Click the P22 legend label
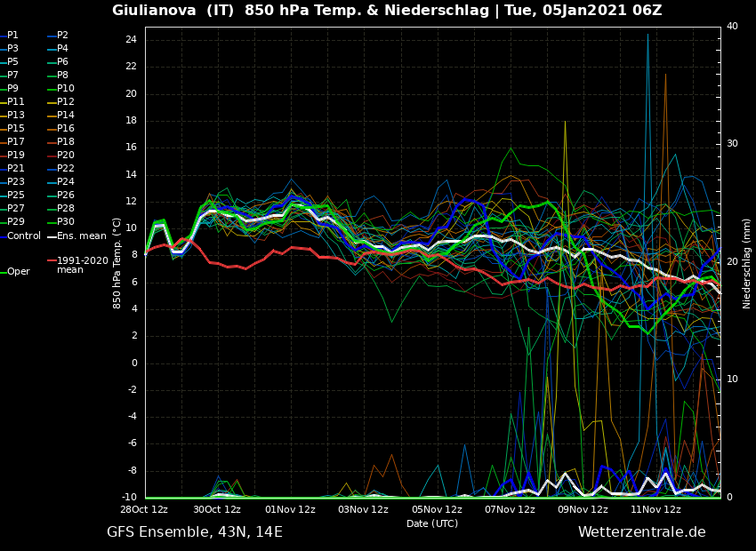This screenshot has height=551, width=756. (x=66, y=169)
